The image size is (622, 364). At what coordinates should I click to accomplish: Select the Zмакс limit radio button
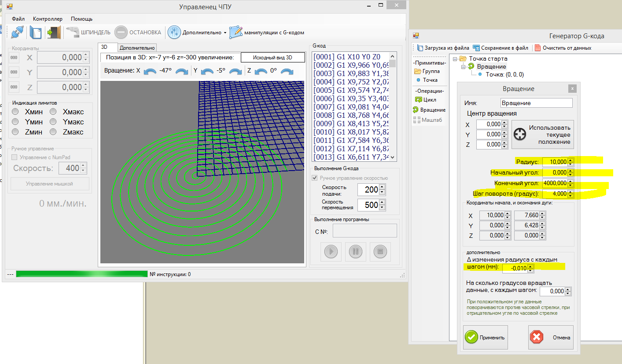(53, 132)
